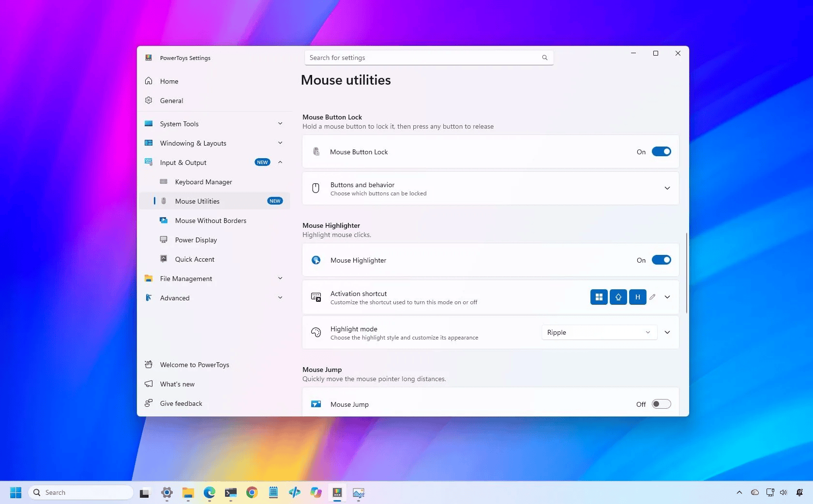Click the Windows Start button

(15, 492)
